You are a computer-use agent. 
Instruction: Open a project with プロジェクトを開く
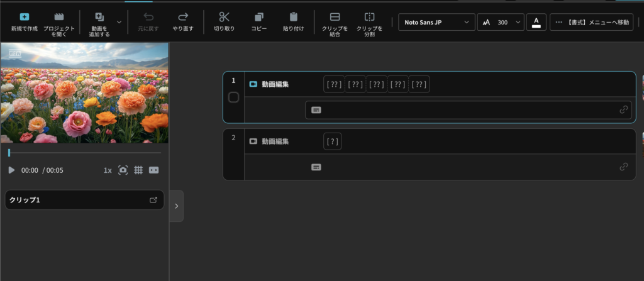coord(59,18)
